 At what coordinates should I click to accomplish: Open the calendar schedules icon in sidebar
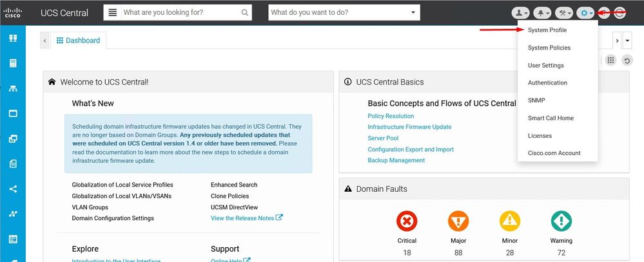(x=13, y=239)
